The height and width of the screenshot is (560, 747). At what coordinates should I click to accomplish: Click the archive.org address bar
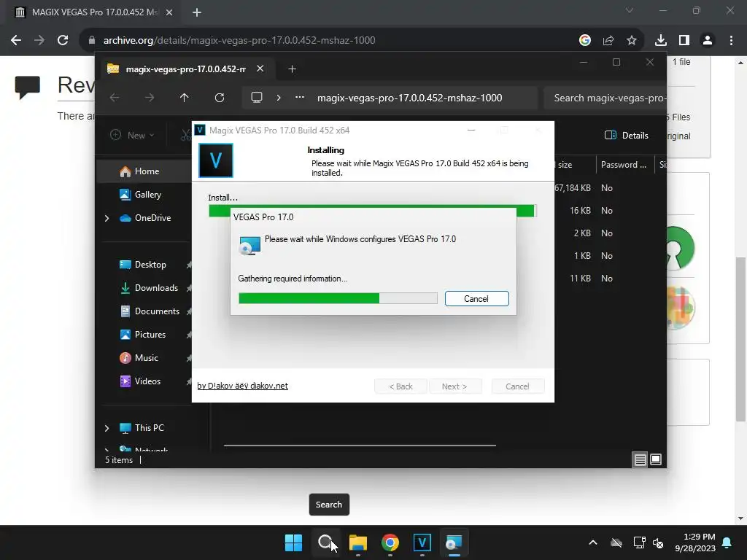(x=329, y=41)
